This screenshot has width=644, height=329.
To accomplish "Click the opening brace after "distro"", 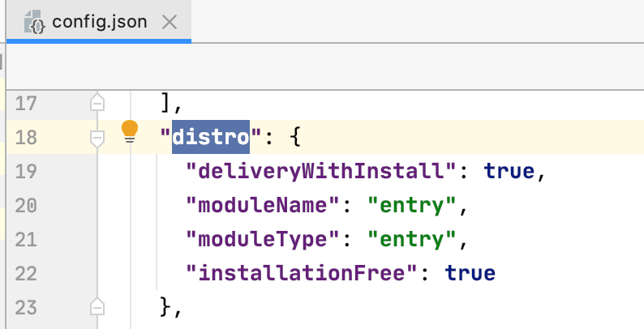I will click(295, 138).
